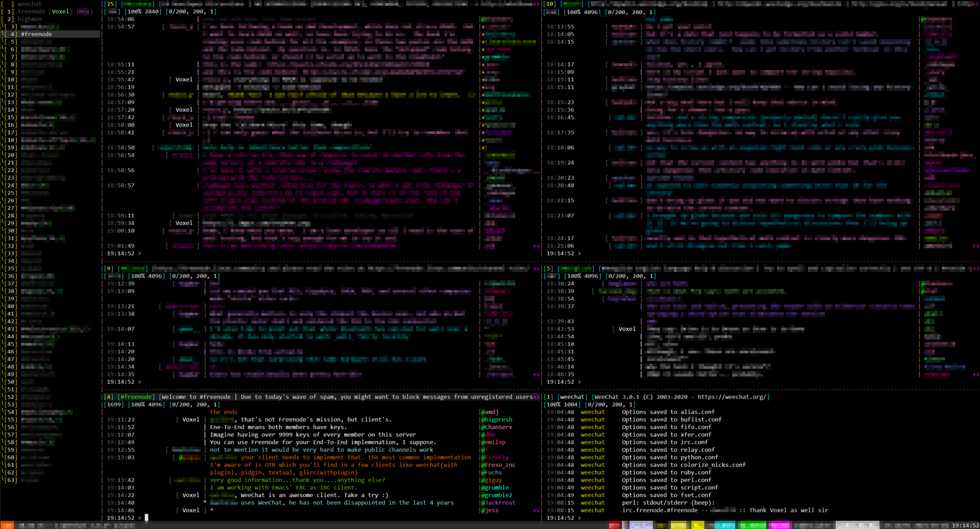This screenshot has height=529, width=980.
Task: Click nick @amdj in #freenode nicklist
Action: click(489, 412)
